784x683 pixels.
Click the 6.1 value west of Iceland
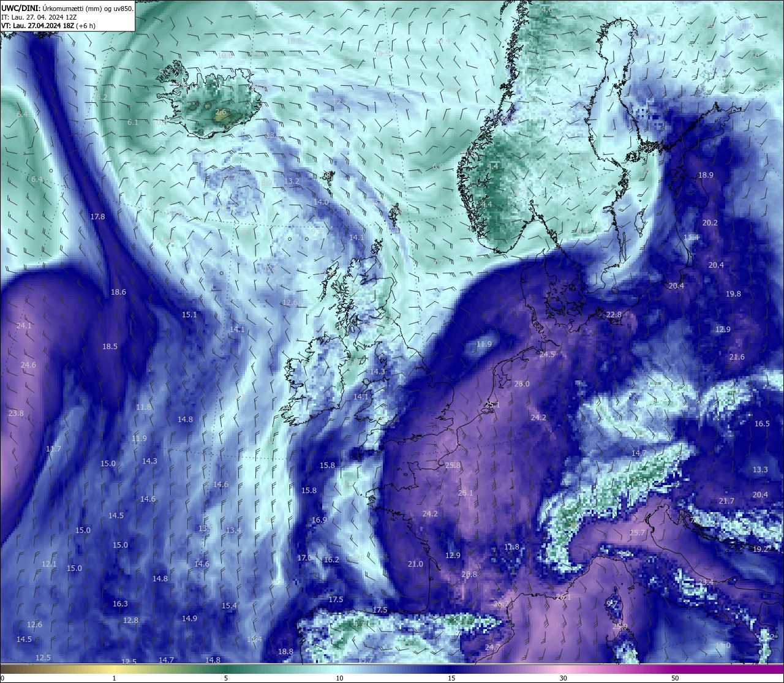coord(133,123)
